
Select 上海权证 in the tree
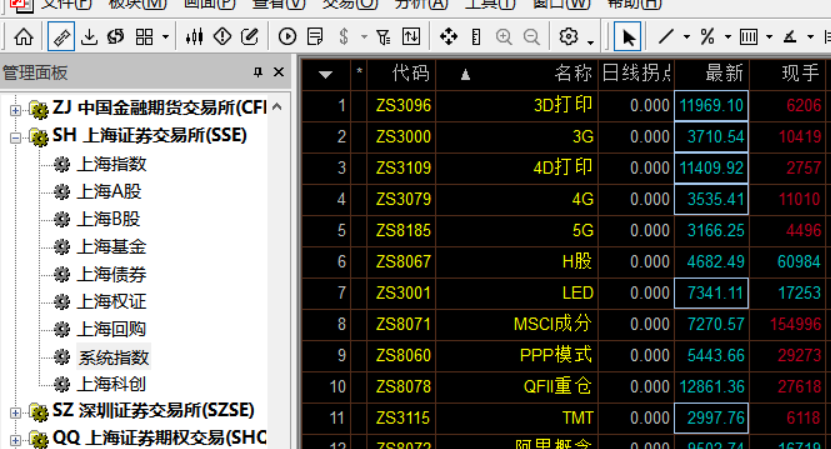(x=112, y=302)
